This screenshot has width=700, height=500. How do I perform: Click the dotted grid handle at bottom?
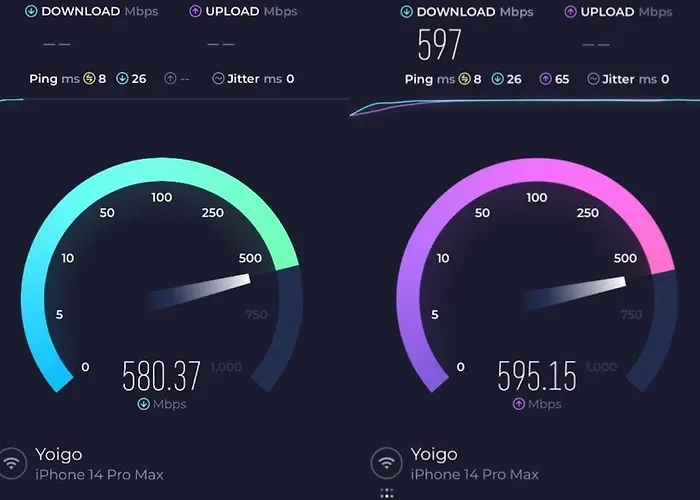[387, 493]
